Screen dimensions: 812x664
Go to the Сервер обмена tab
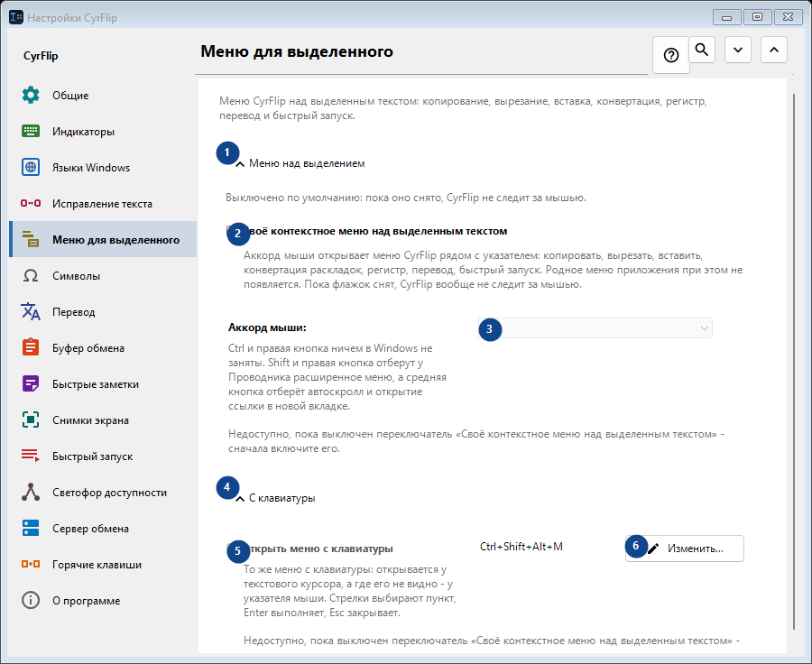(103, 529)
